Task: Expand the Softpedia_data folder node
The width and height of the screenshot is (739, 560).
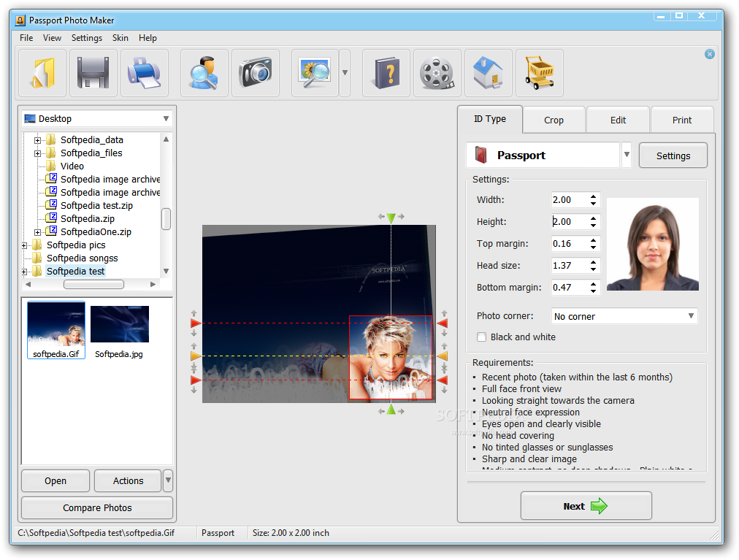Action: point(37,140)
